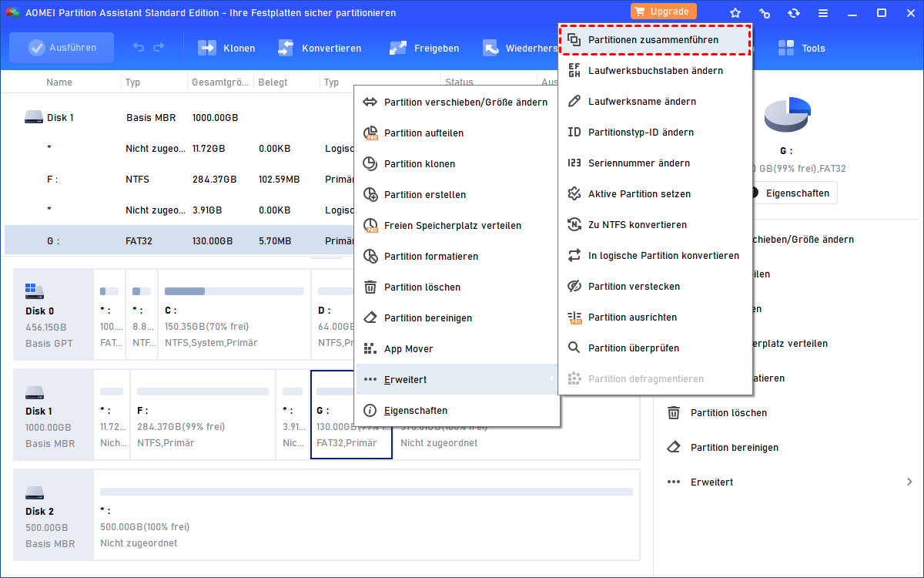
Task: Click the Belegt column header
Action: tap(273, 82)
